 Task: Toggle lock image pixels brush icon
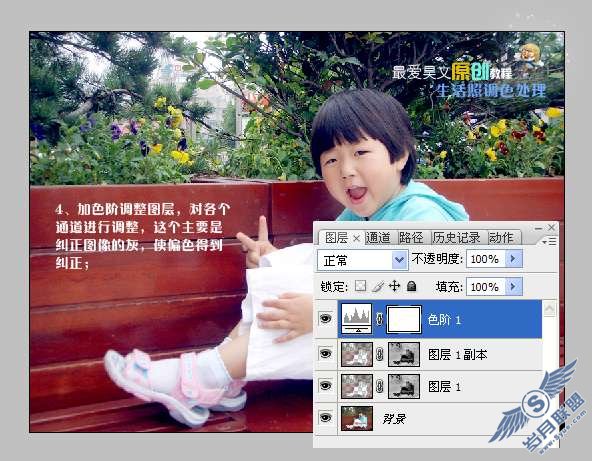pos(378,287)
